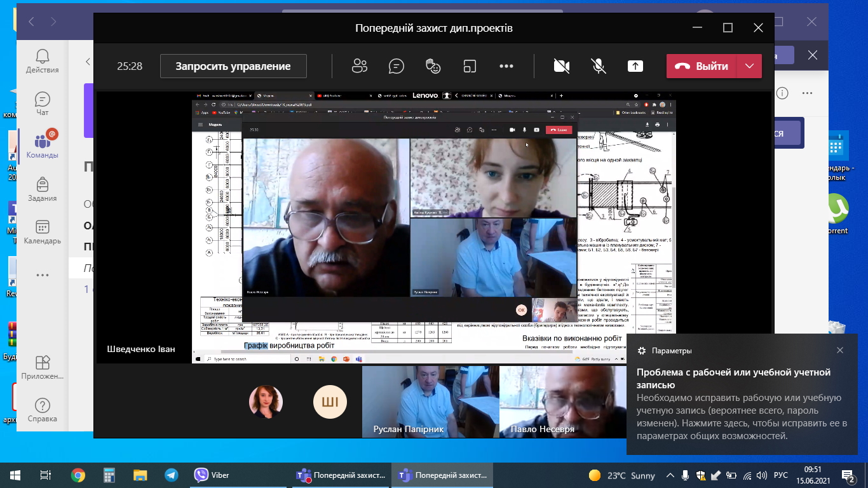Share content with the share tray icon
Viewport: 868px width, 488px height.
635,66
